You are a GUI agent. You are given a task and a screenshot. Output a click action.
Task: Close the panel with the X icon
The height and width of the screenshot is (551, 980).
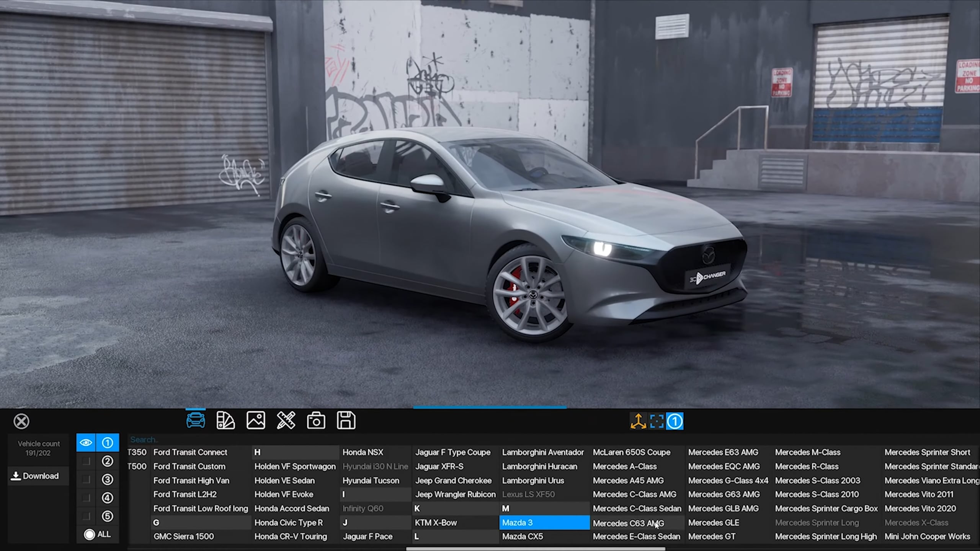pos(21,421)
